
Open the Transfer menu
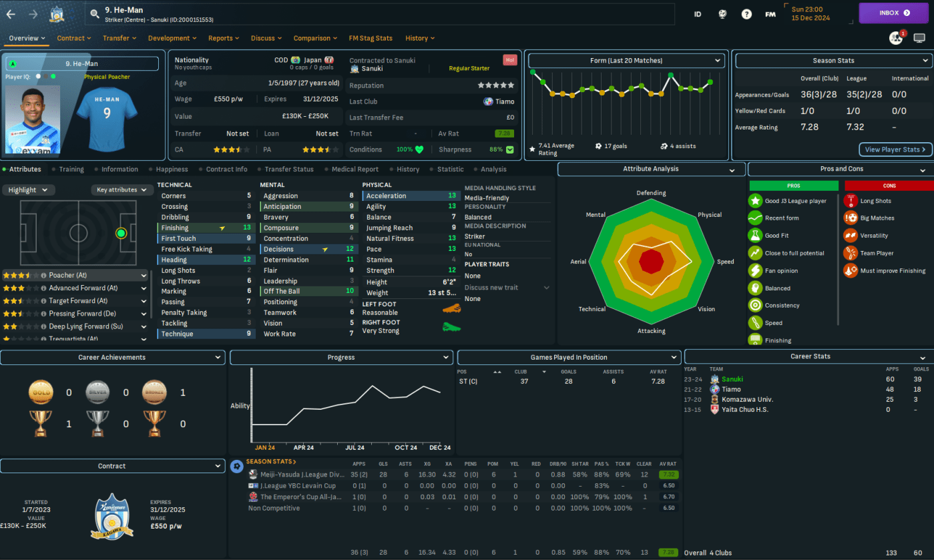(x=120, y=38)
